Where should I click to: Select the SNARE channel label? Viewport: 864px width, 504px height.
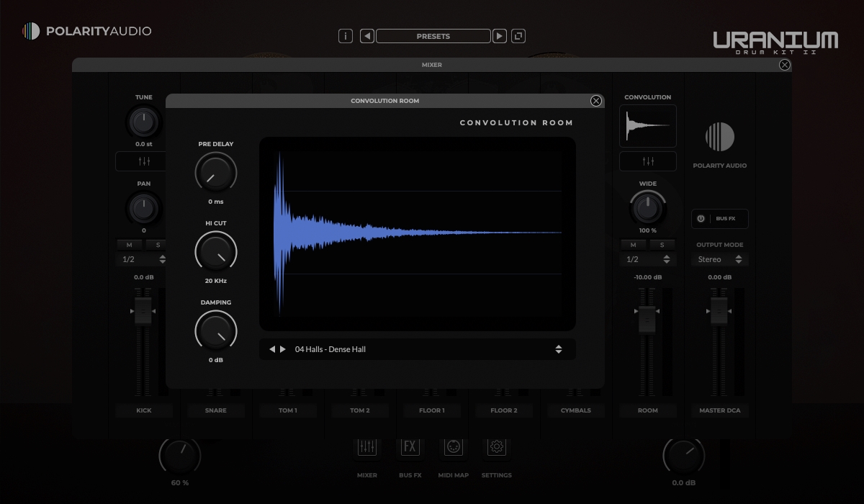click(x=216, y=410)
